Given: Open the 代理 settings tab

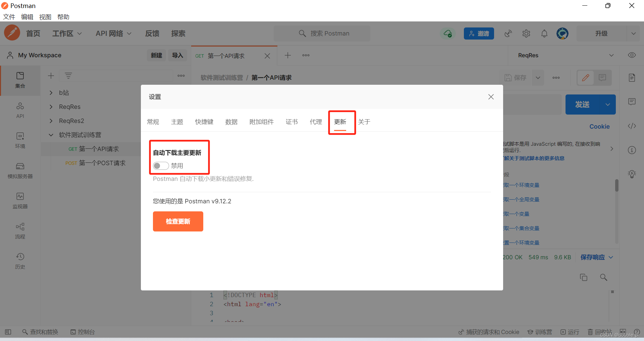Looking at the screenshot, I should 316,122.
